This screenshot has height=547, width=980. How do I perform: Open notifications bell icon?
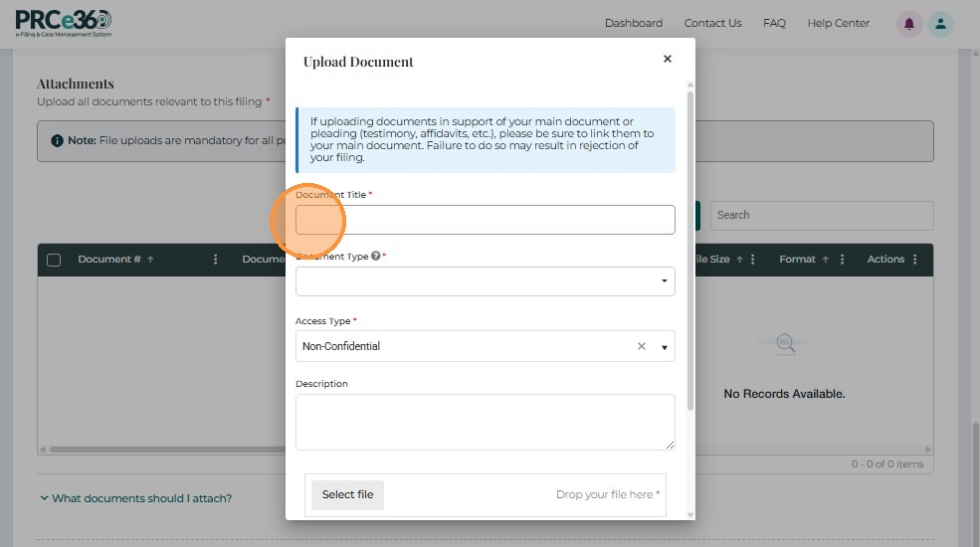pos(908,24)
